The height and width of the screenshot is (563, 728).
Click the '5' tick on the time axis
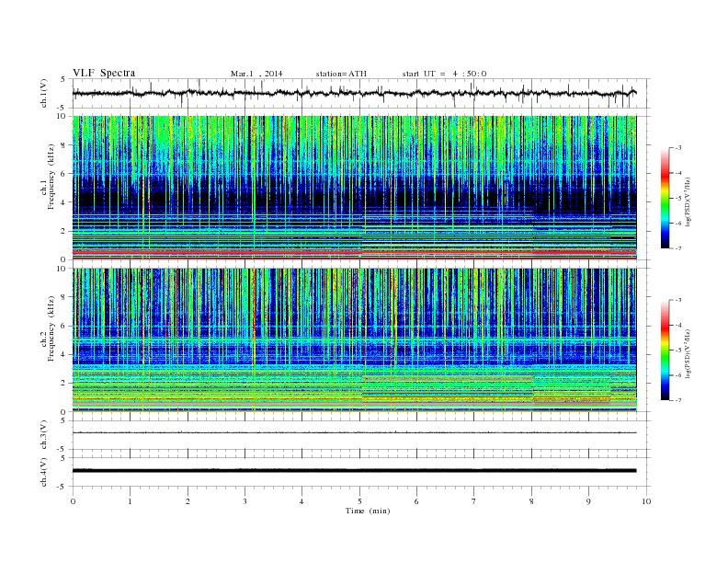click(x=359, y=501)
